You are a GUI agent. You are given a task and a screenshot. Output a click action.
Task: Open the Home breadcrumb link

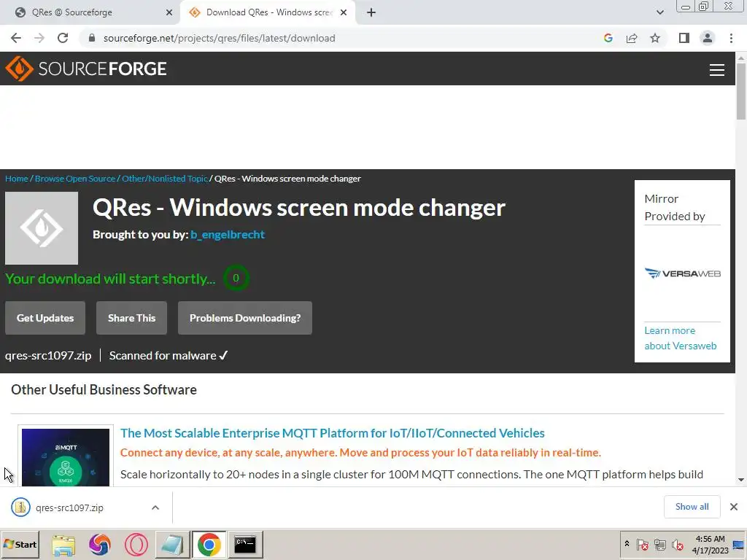pyautogui.click(x=17, y=179)
